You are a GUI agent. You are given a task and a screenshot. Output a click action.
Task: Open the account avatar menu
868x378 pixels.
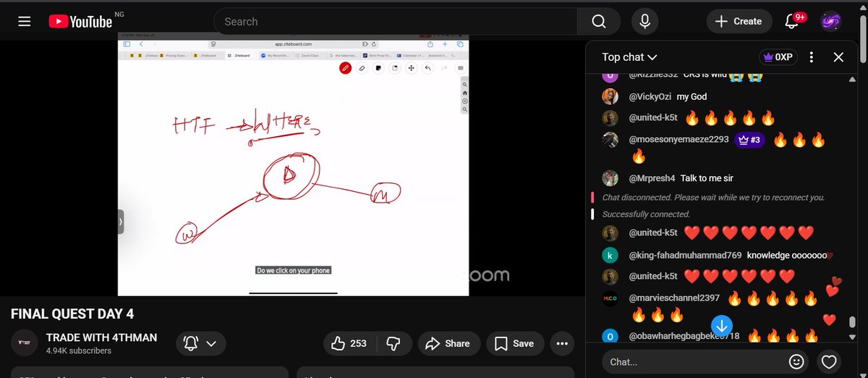point(830,22)
